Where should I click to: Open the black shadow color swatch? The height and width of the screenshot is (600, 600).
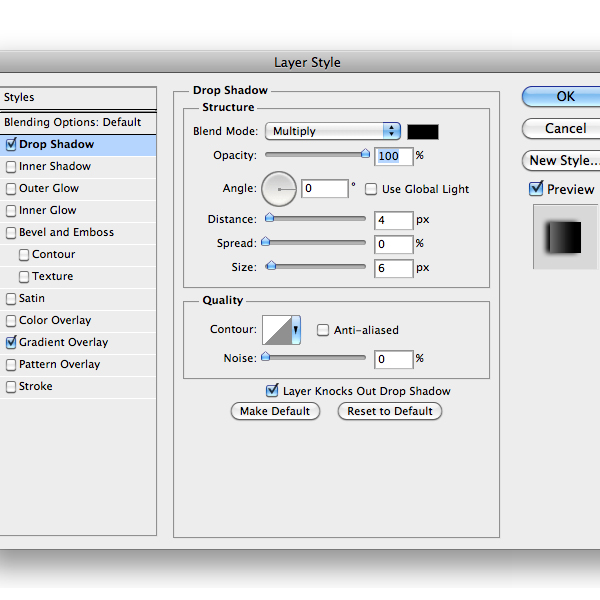(423, 132)
